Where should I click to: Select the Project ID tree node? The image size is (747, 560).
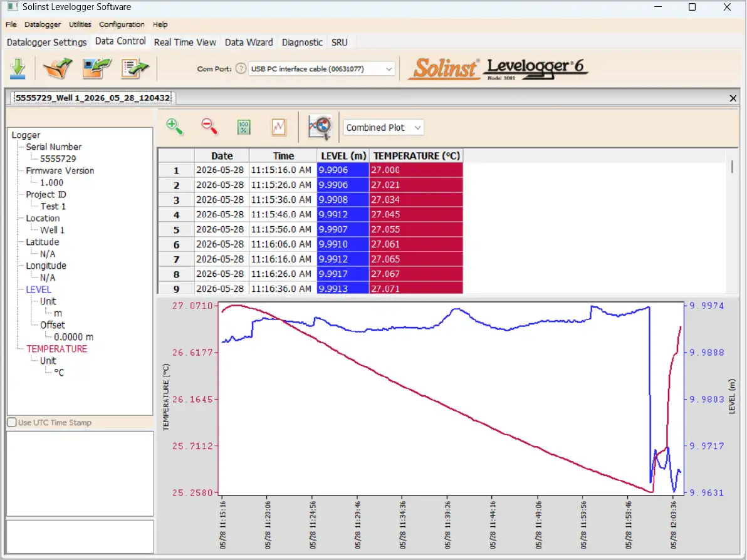(x=46, y=194)
